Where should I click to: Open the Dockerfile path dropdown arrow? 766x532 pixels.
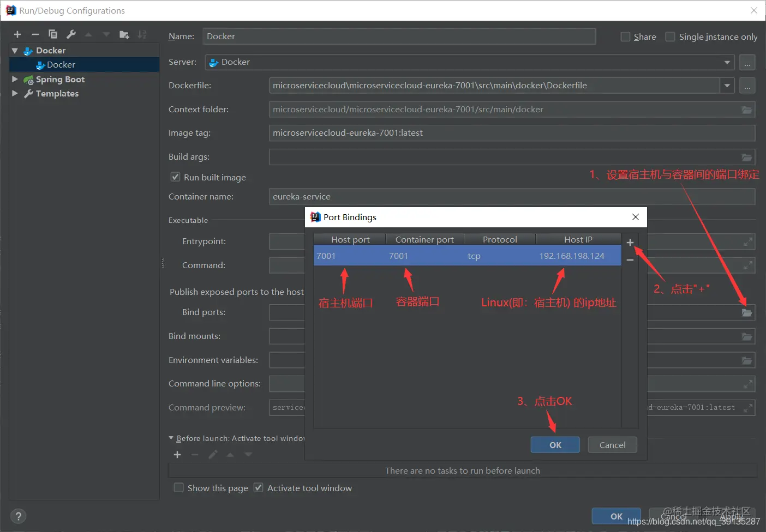(x=727, y=86)
